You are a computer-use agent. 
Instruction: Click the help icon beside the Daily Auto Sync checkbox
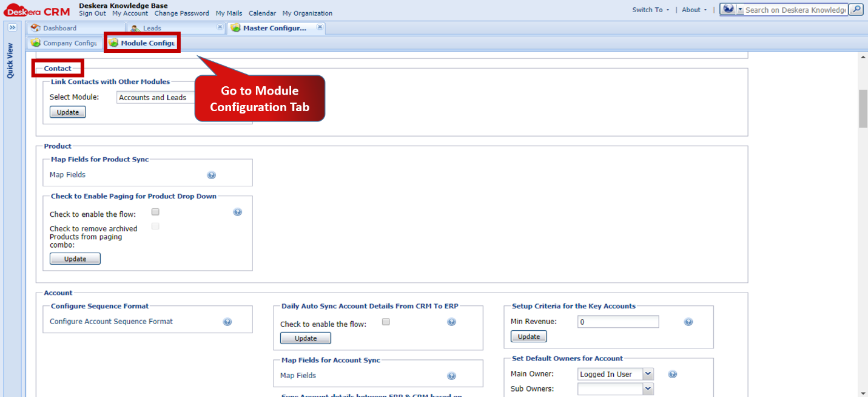pos(451,322)
